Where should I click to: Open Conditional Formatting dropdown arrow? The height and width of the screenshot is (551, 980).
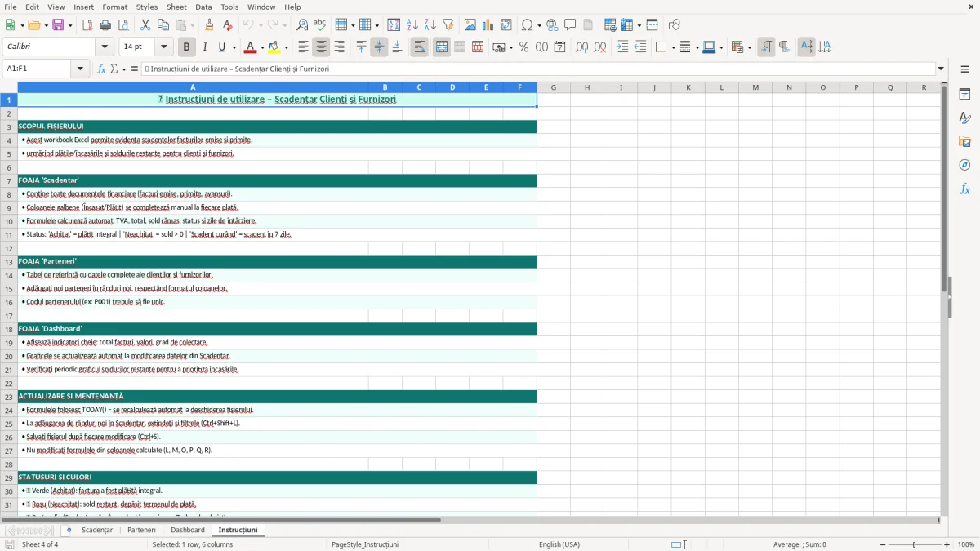tap(749, 47)
